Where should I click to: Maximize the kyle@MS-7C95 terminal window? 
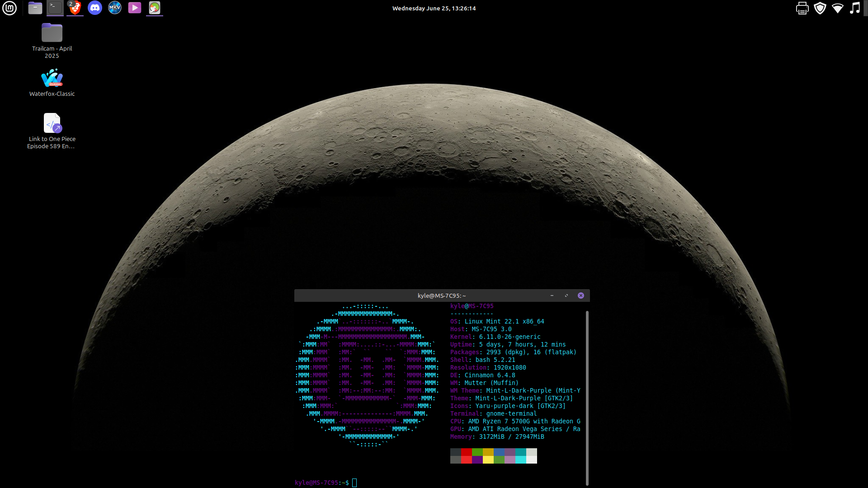click(x=566, y=296)
